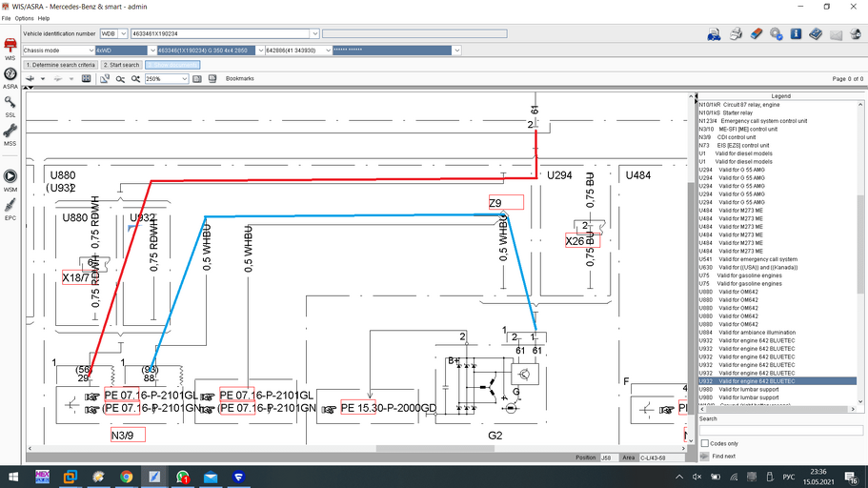Image resolution: width=868 pixels, height=488 pixels.
Task: Click the eraser clear icon
Action: [x=757, y=34]
